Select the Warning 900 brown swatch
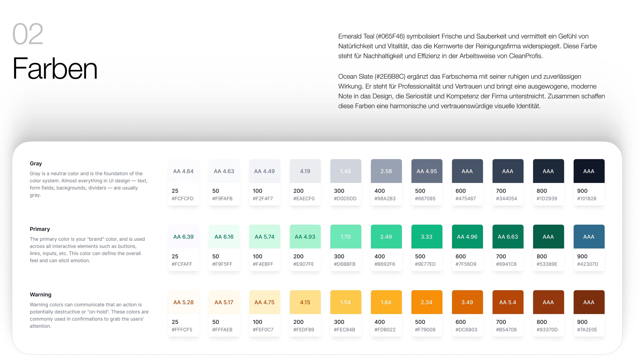 pos(589,302)
